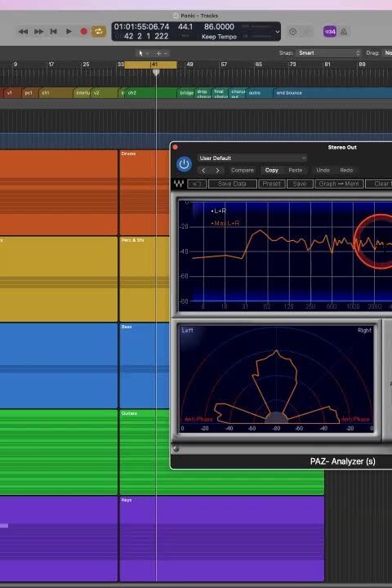The width and height of the screenshot is (392, 588).
Task: Select the end bounce arrangement marker
Action: tap(332, 92)
